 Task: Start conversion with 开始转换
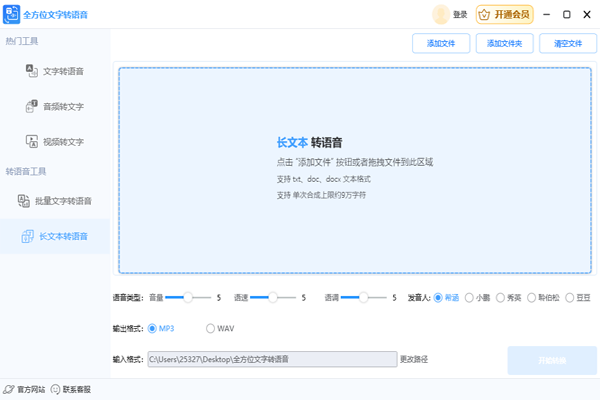click(x=552, y=361)
